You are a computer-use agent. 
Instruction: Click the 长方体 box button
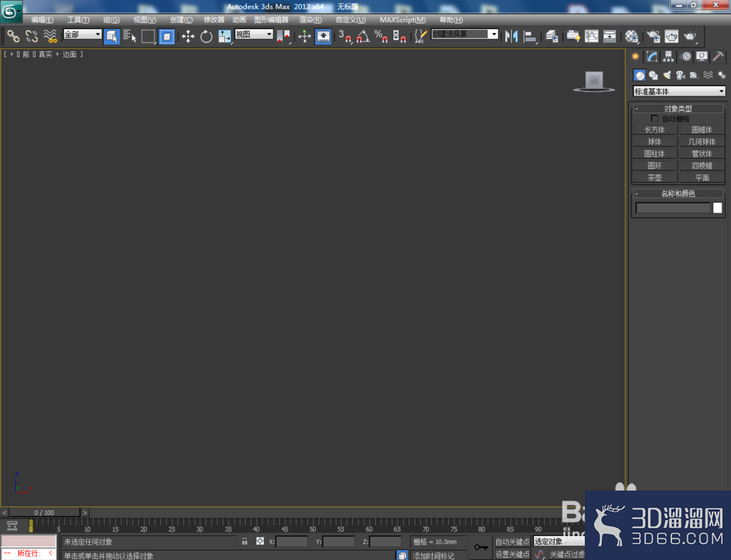pos(654,129)
